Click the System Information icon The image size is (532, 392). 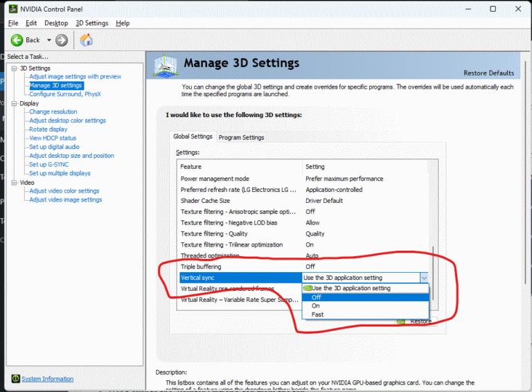pos(16,379)
